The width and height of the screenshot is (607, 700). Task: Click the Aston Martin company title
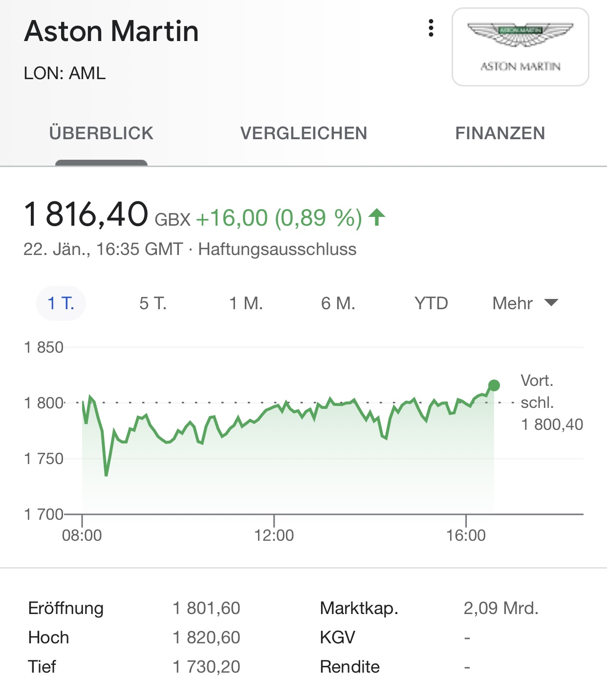tap(111, 31)
